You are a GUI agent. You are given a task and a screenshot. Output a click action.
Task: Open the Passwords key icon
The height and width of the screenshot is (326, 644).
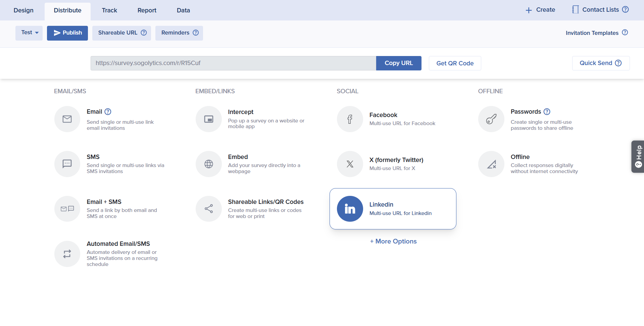coord(491,119)
